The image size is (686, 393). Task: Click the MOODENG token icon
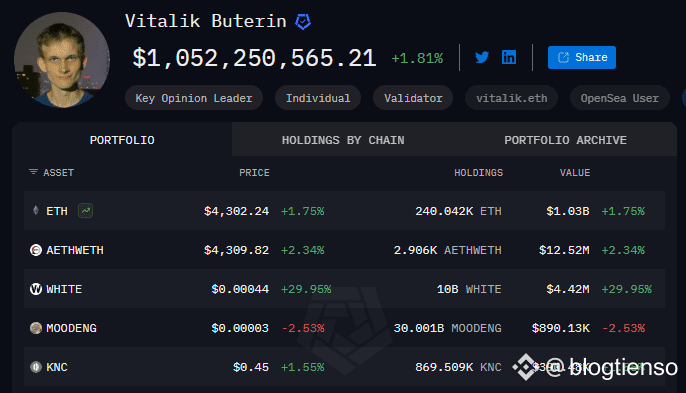(36, 328)
